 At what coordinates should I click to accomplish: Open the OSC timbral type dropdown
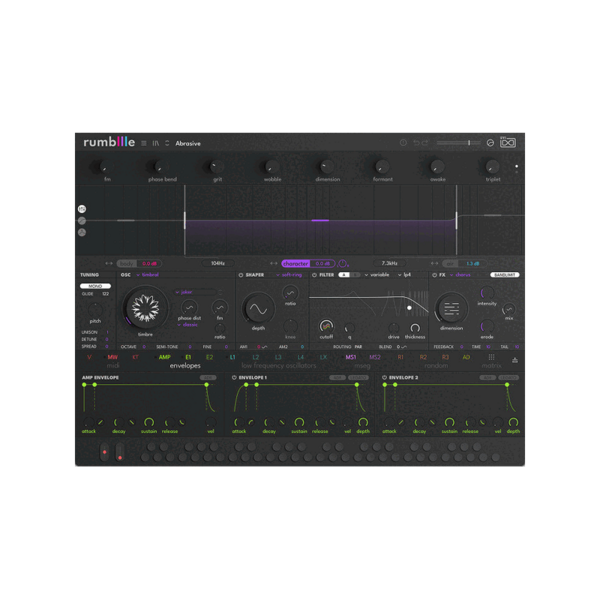[x=148, y=275]
